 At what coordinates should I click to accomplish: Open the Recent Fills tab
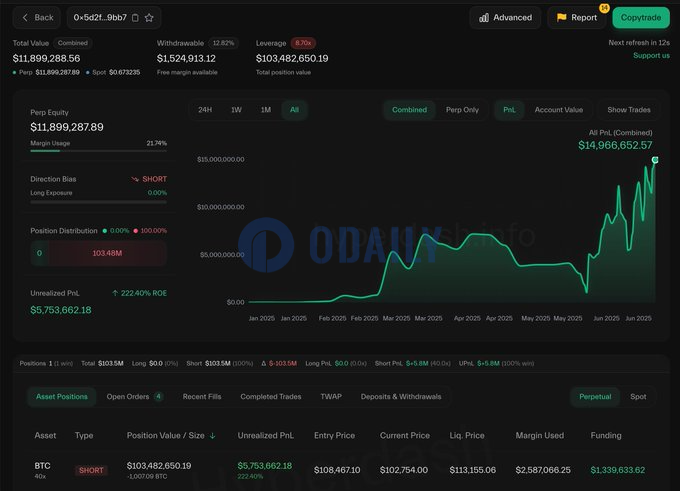coord(202,396)
